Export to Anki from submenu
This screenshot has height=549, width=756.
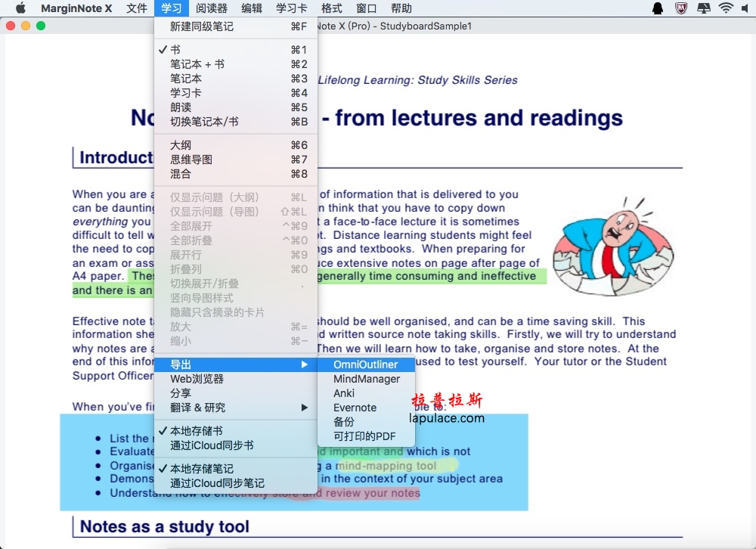pos(344,393)
